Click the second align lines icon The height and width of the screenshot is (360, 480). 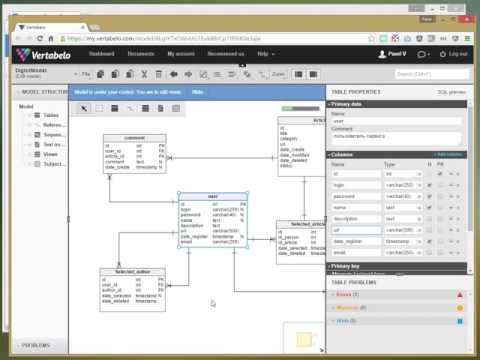(232, 74)
